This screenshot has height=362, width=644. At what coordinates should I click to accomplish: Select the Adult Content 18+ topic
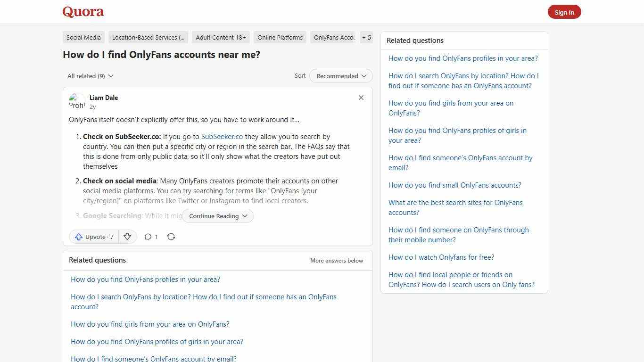[x=221, y=37]
